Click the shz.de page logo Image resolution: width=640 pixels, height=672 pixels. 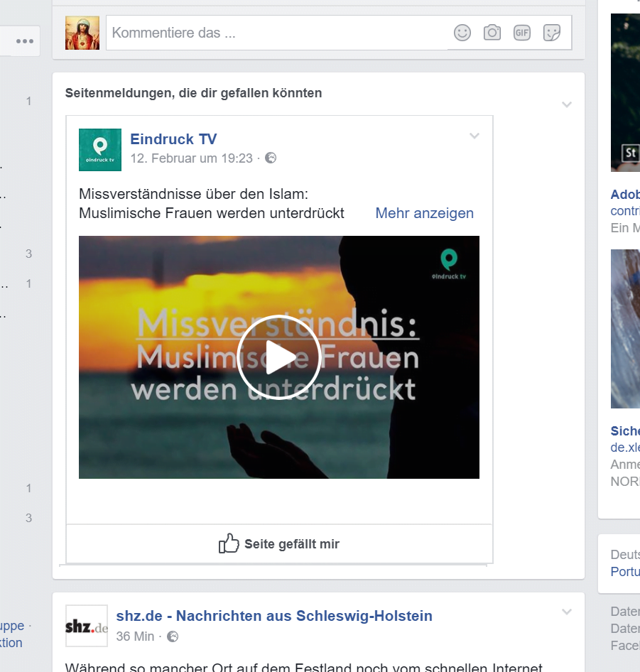(87, 626)
